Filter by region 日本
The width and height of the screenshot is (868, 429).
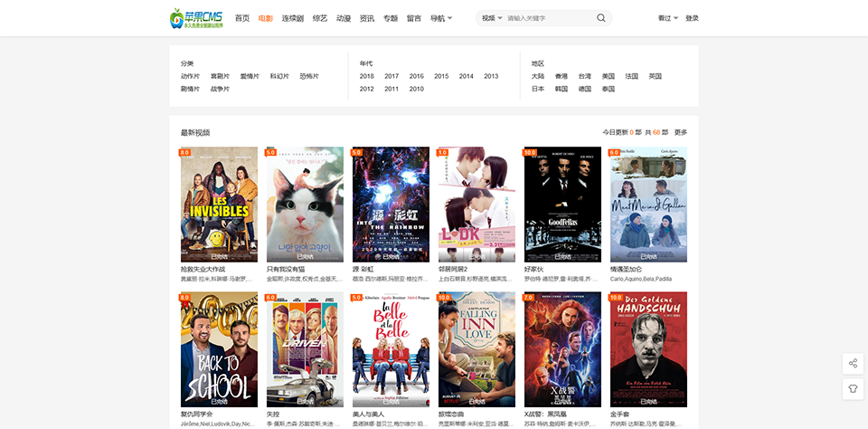[x=538, y=89]
